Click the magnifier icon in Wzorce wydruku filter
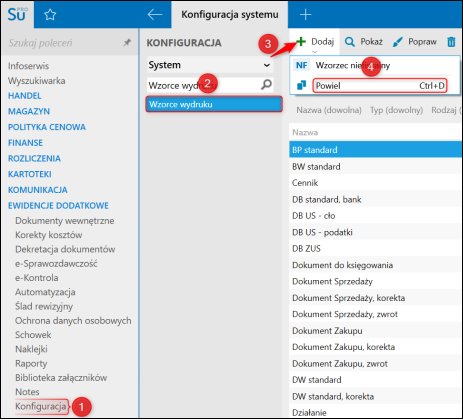 tap(266, 85)
